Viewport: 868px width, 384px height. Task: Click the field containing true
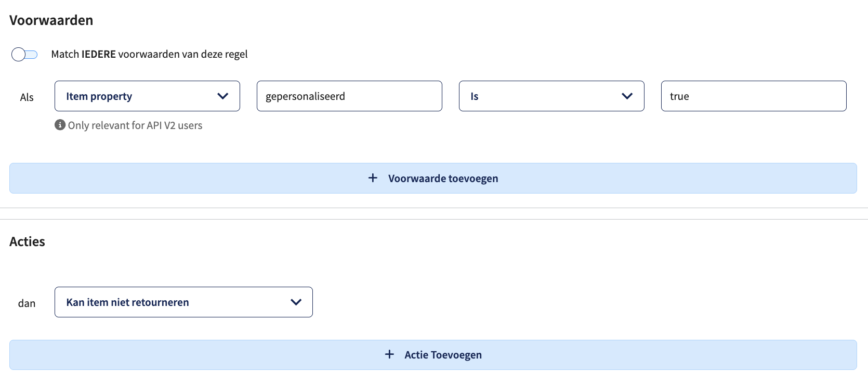(x=754, y=96)
